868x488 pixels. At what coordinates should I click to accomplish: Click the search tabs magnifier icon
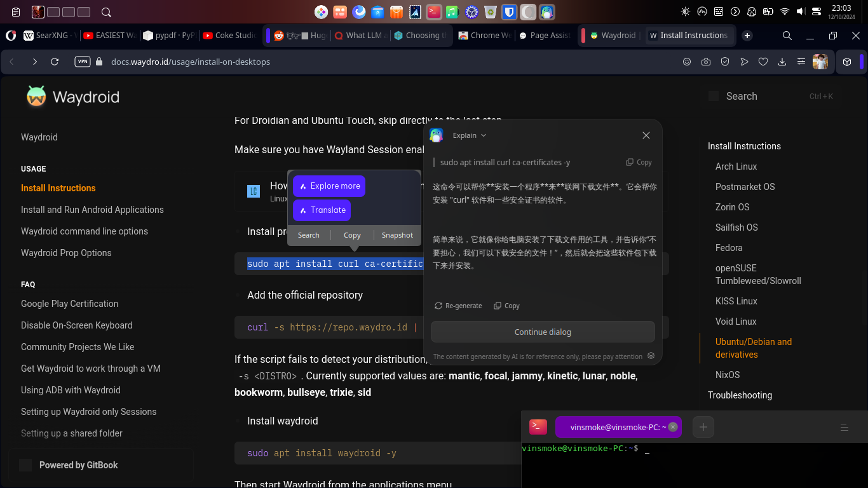(787, 36)
